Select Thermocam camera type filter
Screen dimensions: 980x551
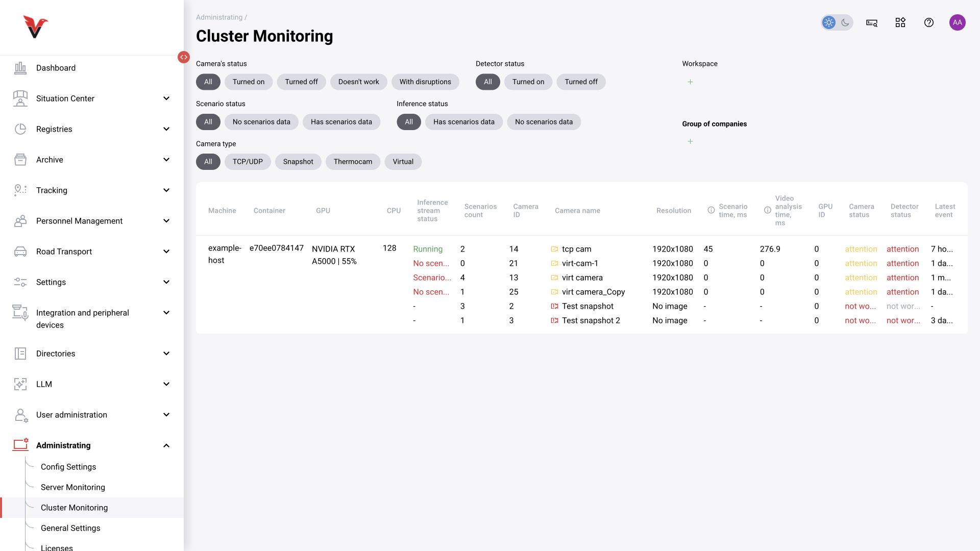(353, 162)
